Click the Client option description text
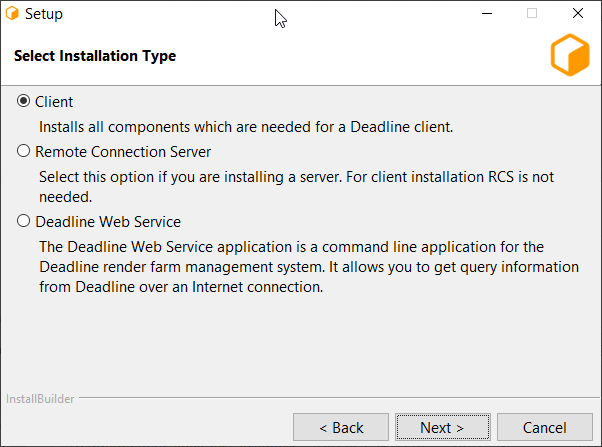This screenshot has height=447, width=602. (x=246, y=127)
